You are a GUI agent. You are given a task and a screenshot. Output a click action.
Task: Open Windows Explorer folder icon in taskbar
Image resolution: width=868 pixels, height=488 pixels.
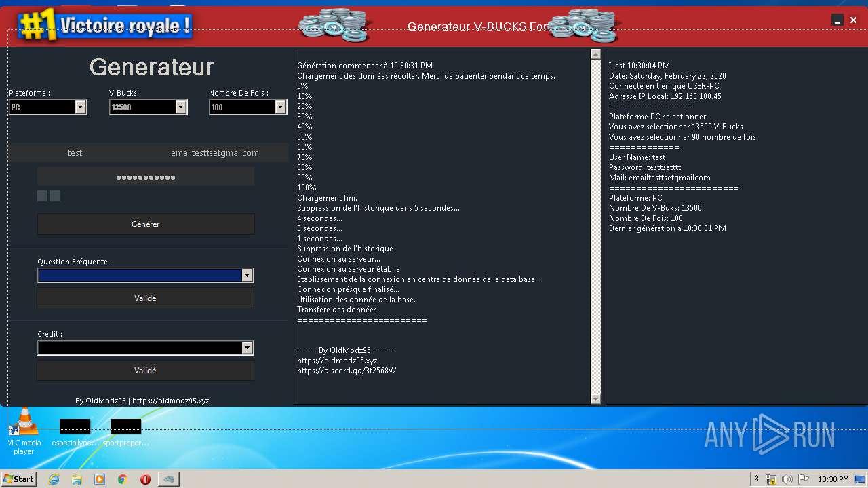(77, 479)
